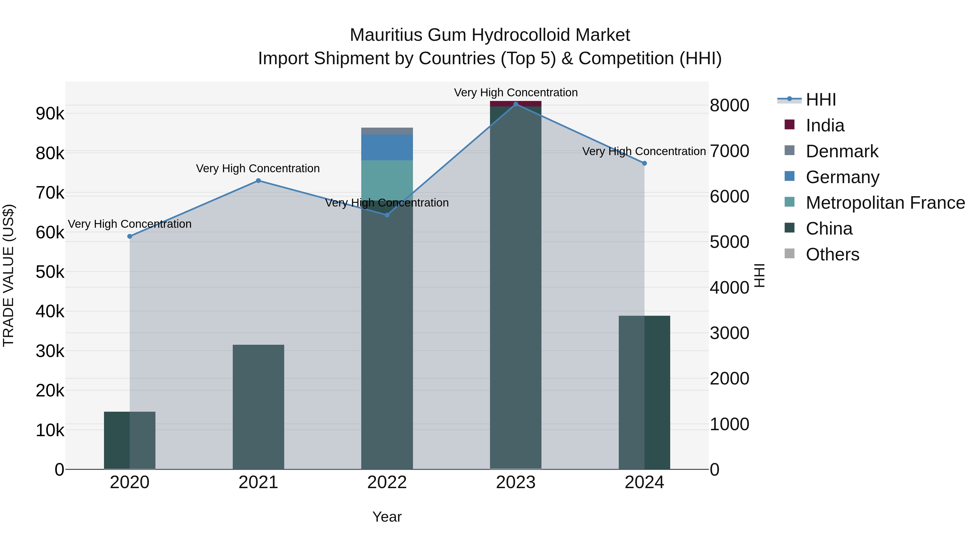Toggle the Denmark legend entry
The image size is (980, 551).
coord(831,151)
